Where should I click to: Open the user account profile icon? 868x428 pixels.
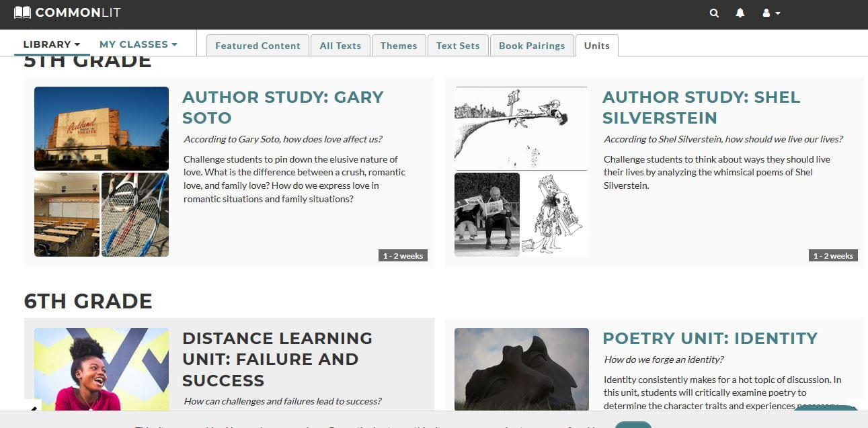coord(766,13)
